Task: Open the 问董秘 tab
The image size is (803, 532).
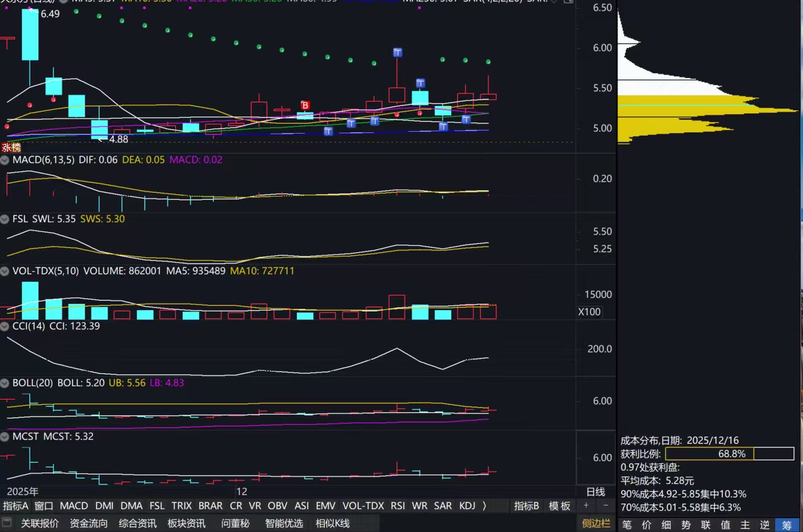Action: [235, 523]
